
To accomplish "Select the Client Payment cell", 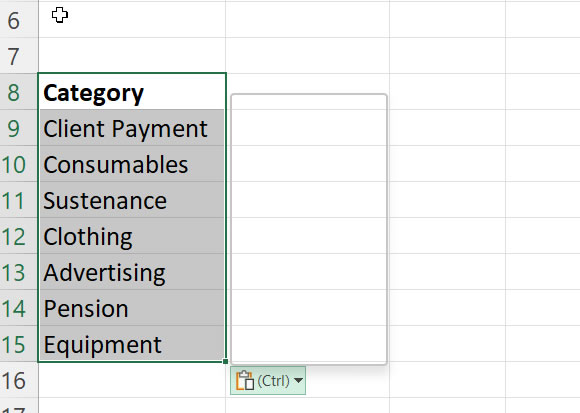I will tap(132, 128).
